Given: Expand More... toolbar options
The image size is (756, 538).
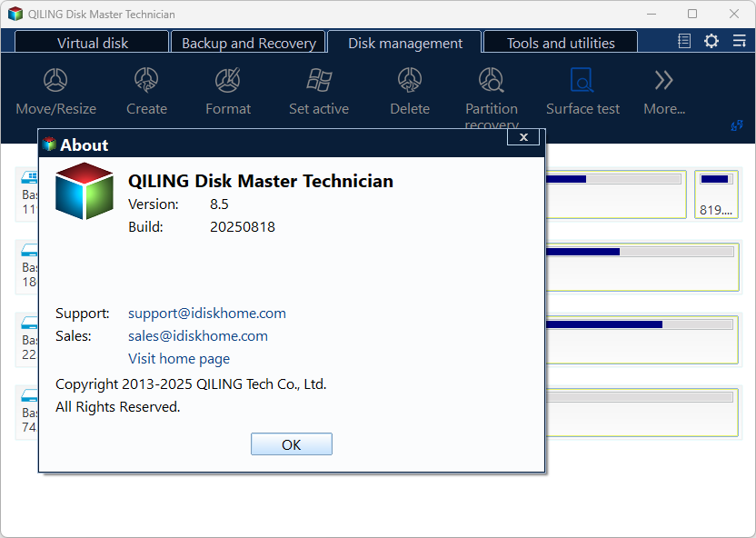Looking at the screenshot, I should (664, 92).
